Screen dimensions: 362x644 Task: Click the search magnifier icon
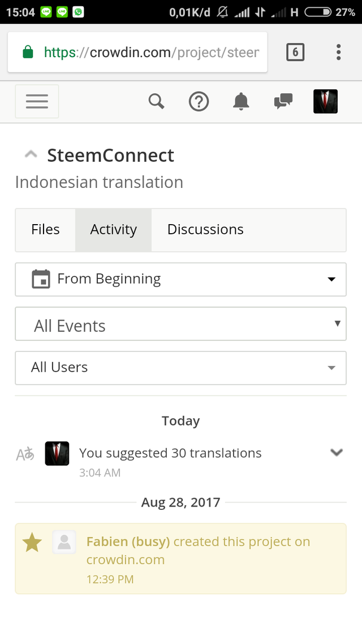156,102
